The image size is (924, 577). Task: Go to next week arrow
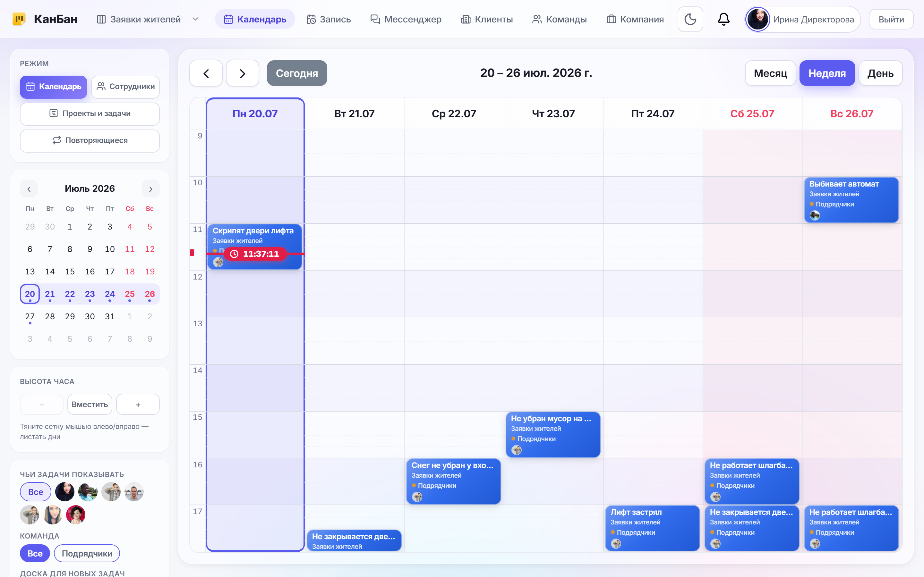coord(243,73)
